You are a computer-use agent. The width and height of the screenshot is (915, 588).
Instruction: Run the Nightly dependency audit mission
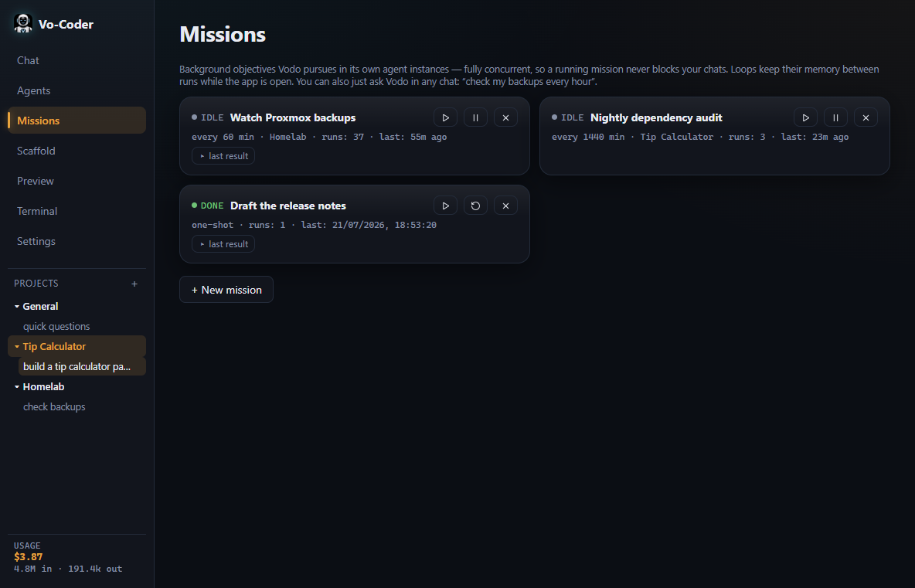(x=805, y=118)
